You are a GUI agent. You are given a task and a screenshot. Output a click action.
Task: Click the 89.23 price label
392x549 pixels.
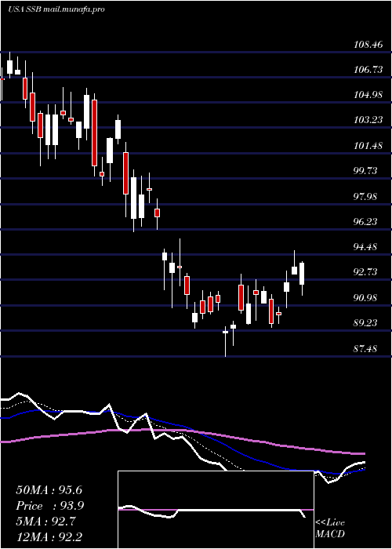coord(365,323)
